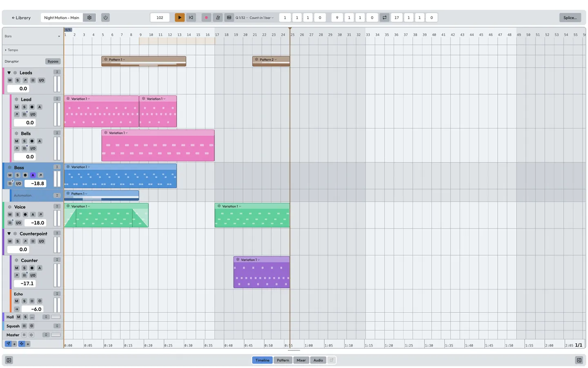Record-arm the Bells track
Image resolution: width=588 pixels, height=368 pixels.
(32, 141)
